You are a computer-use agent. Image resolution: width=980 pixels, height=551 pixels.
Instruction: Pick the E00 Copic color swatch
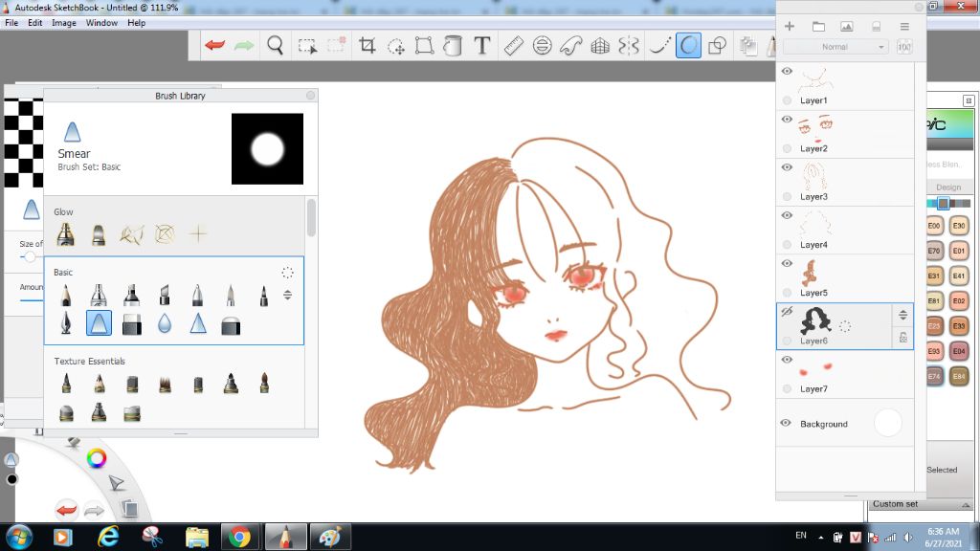click(934, 226)
